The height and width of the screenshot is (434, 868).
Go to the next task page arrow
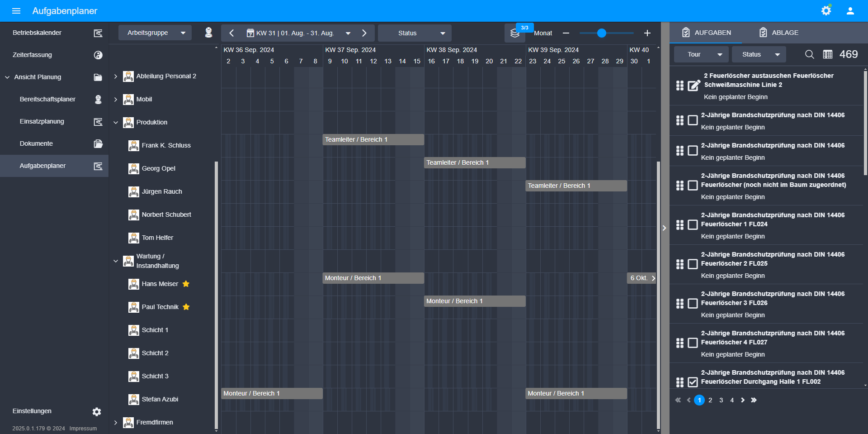point(743,400)
